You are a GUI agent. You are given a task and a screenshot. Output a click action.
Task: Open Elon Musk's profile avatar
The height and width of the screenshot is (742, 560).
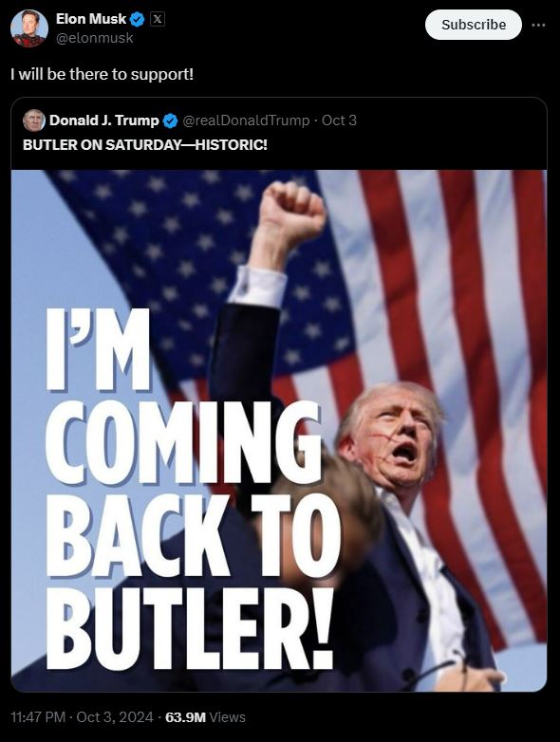click(x=29, y=28)
